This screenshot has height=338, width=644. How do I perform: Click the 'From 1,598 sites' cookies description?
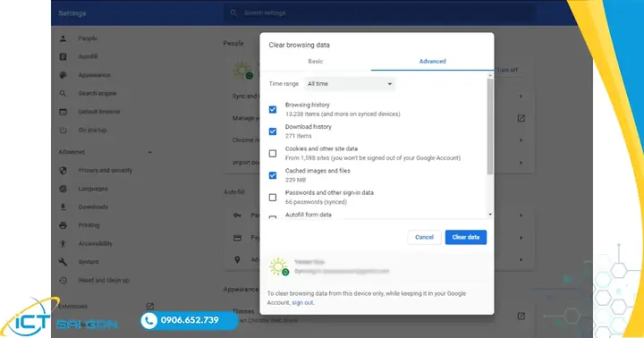coord(373,158)
